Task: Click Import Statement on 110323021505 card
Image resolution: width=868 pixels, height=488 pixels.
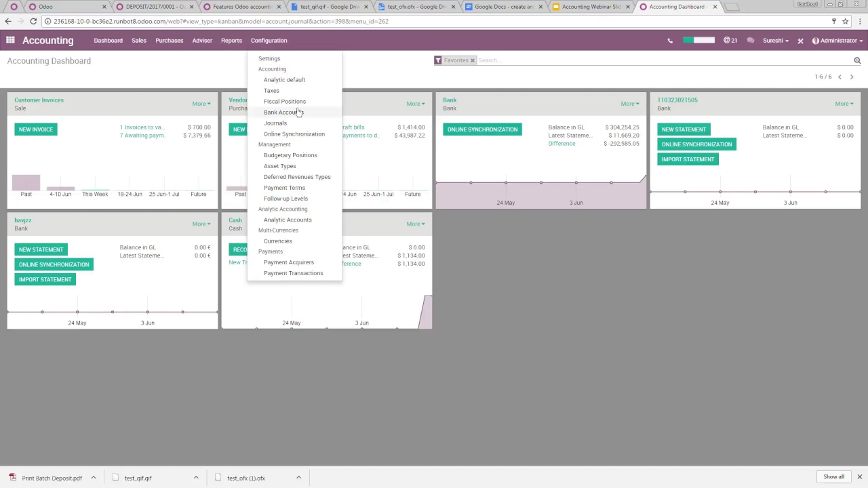Action: tap(688, 159)
